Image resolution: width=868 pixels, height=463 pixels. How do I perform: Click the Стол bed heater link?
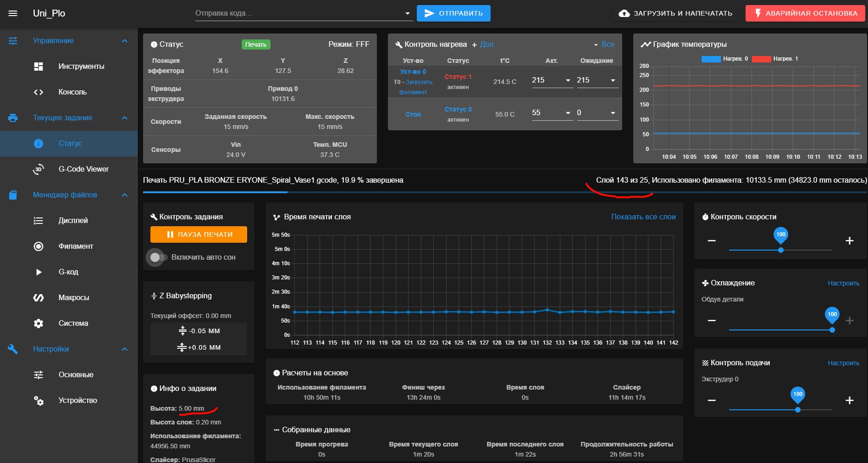point(413,114)
